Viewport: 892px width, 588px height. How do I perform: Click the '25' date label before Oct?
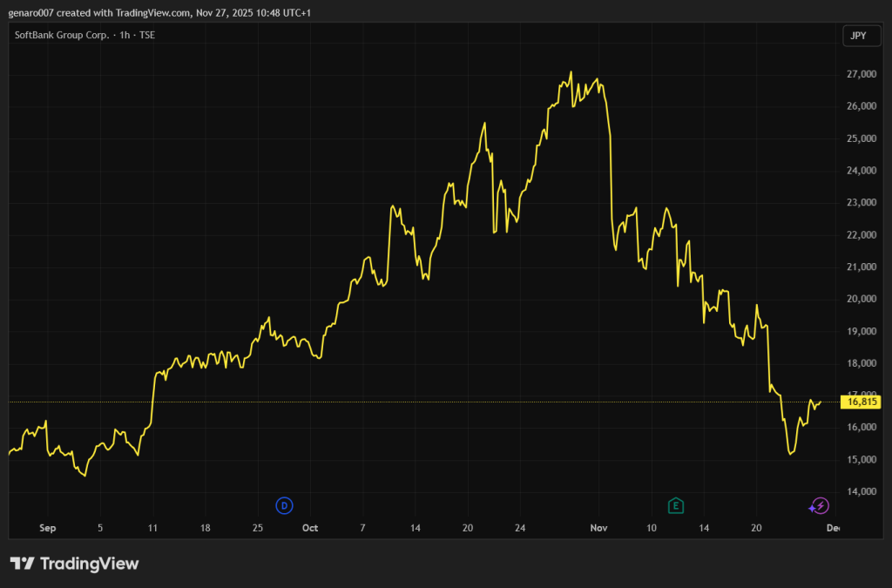click(258, 528)
